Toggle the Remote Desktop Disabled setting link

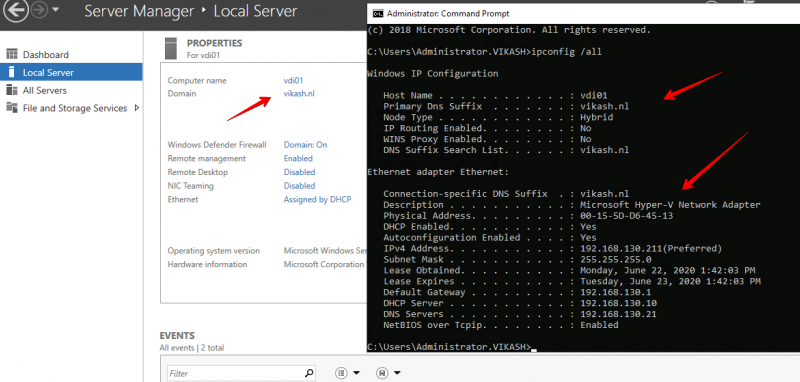point(299,172)
